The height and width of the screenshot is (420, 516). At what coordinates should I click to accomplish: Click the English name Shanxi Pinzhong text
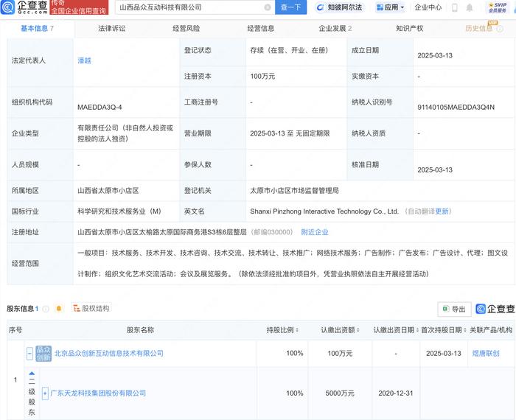324,211
